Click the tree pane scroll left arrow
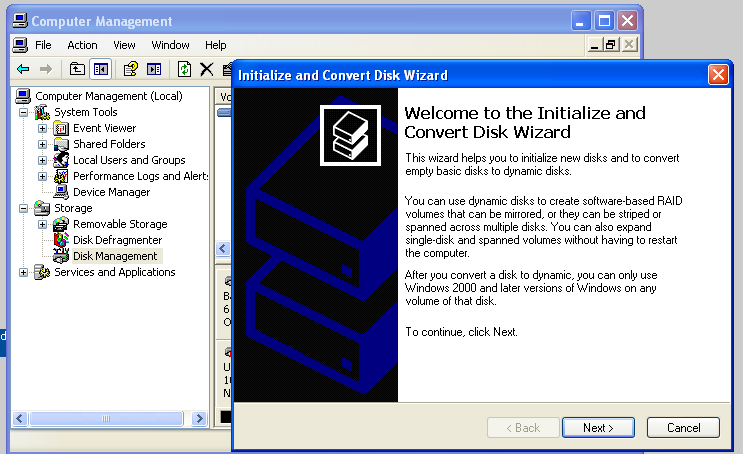Screen dimensions: 743x454 pos(19,418)
